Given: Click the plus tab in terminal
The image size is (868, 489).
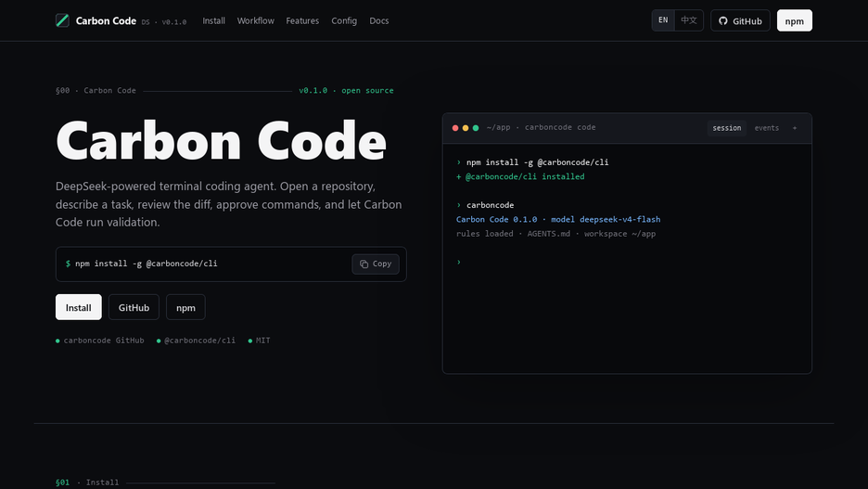Looking at the screenshot, I should coord(795,128).
